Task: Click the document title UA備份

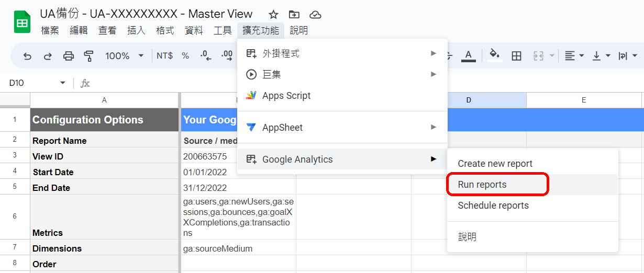Action: coord(146,14)
